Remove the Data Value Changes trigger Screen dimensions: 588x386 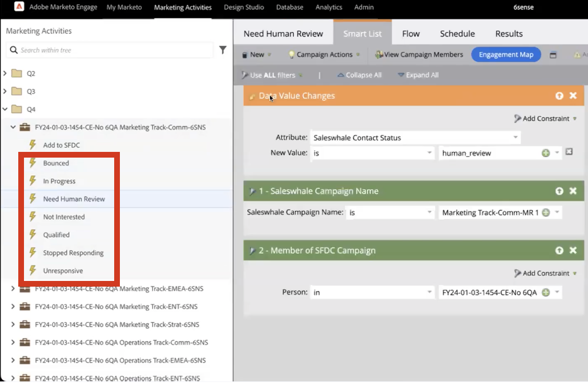tap(573, 95)
